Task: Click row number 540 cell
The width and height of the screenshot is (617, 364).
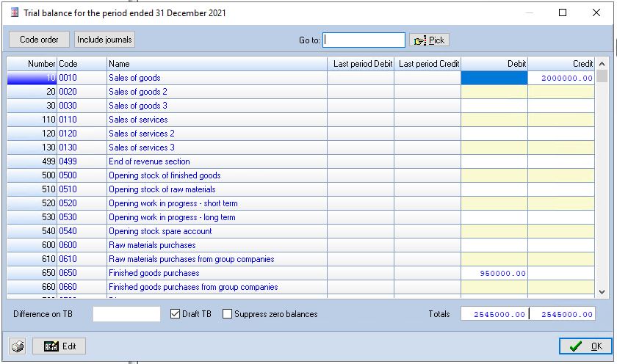Action: point(32,231)
